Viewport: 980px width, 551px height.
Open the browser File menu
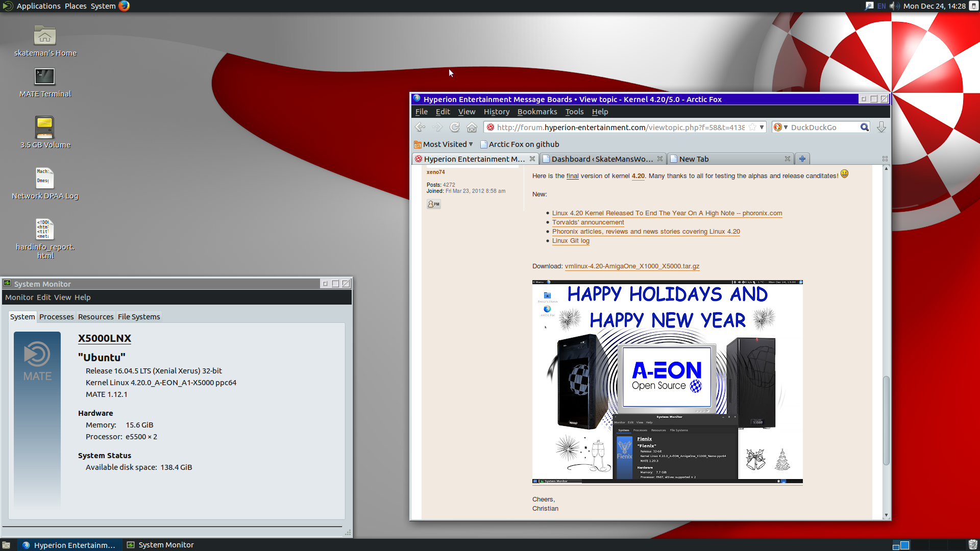pos(422,112)
